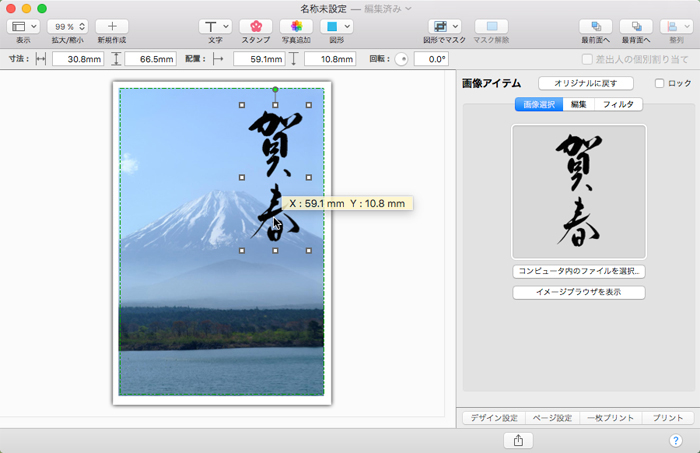
Task: Bring the selection to front with 最前面へ
Action: pos(596,27)
